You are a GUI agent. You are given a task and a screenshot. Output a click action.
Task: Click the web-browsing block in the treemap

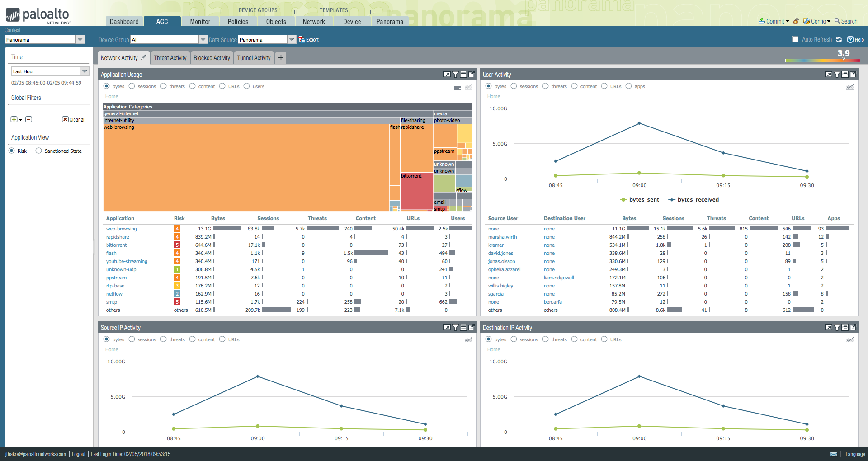point(246,168)
